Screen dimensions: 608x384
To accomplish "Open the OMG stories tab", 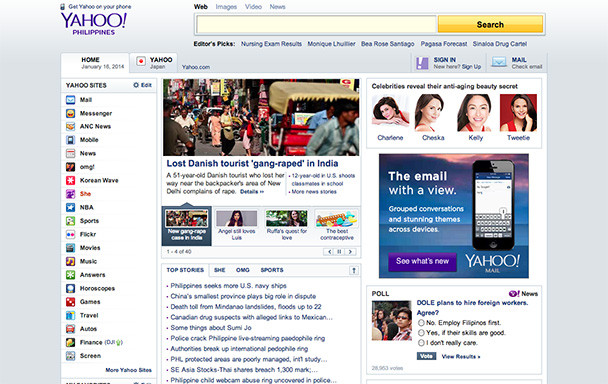I will tap(243, 270).
